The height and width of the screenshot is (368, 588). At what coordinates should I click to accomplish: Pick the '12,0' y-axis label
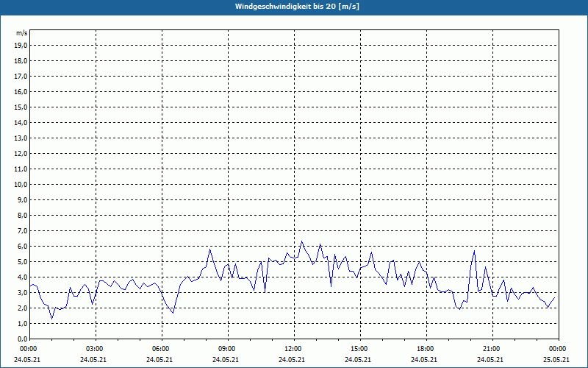point(21,154)
